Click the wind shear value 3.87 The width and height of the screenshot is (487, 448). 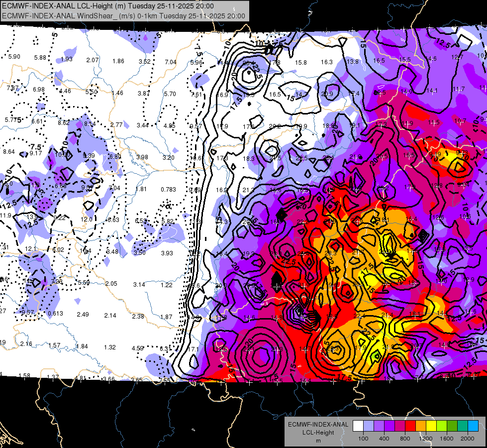(144, 93)
